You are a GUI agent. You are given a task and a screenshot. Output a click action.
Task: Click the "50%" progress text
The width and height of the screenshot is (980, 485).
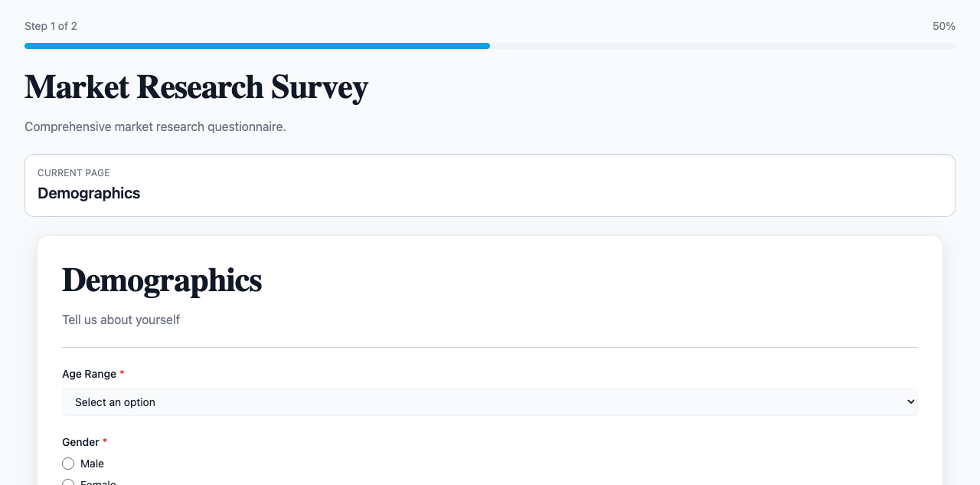click(x=944, y=25)
